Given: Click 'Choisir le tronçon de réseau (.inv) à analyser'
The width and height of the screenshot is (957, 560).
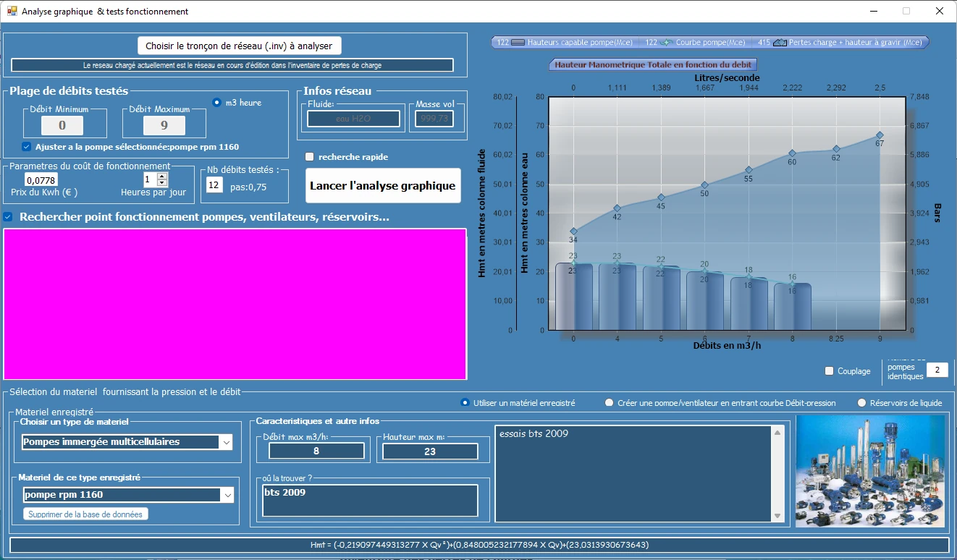Looking at the screenshot, I should 239,46.
